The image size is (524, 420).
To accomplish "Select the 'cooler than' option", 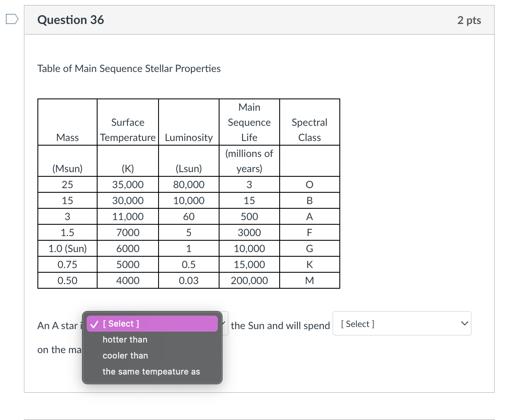I will [125, 356].
